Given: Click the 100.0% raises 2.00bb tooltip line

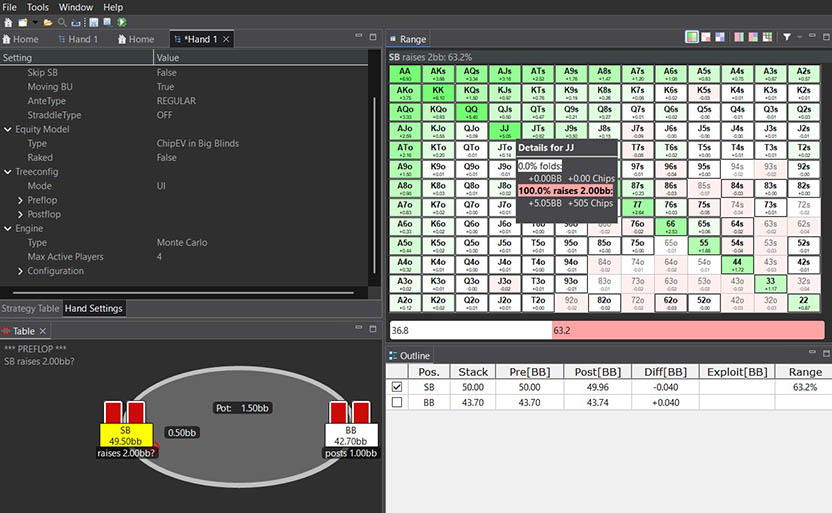Looking at the screenshot, I should pyautogui.click(x=566, y=190).
